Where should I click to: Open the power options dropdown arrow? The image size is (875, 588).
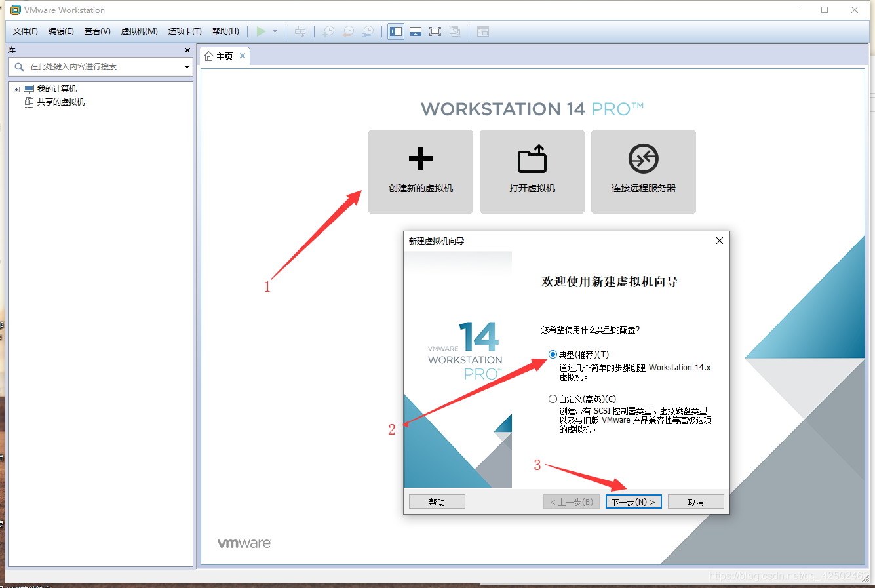[x=275, y=31]
